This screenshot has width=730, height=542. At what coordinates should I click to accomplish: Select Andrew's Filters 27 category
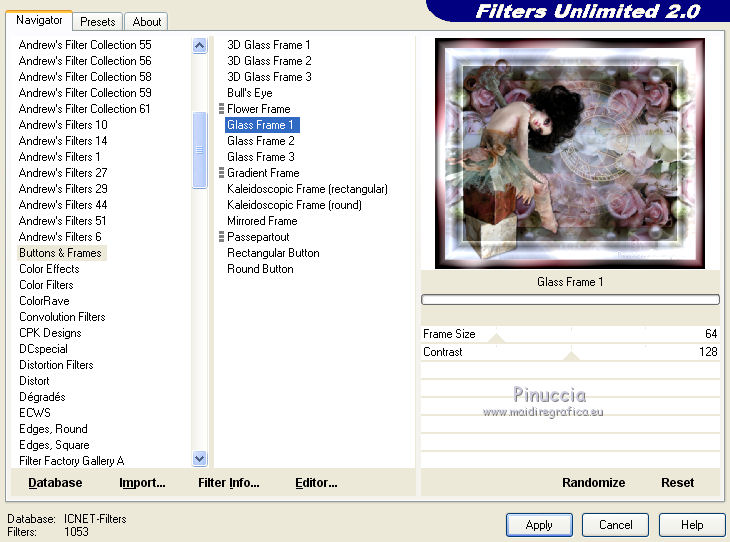63,173
